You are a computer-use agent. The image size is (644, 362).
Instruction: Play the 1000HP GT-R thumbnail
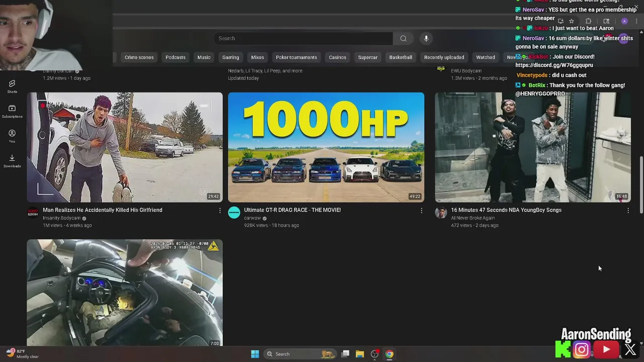point(326,147)
